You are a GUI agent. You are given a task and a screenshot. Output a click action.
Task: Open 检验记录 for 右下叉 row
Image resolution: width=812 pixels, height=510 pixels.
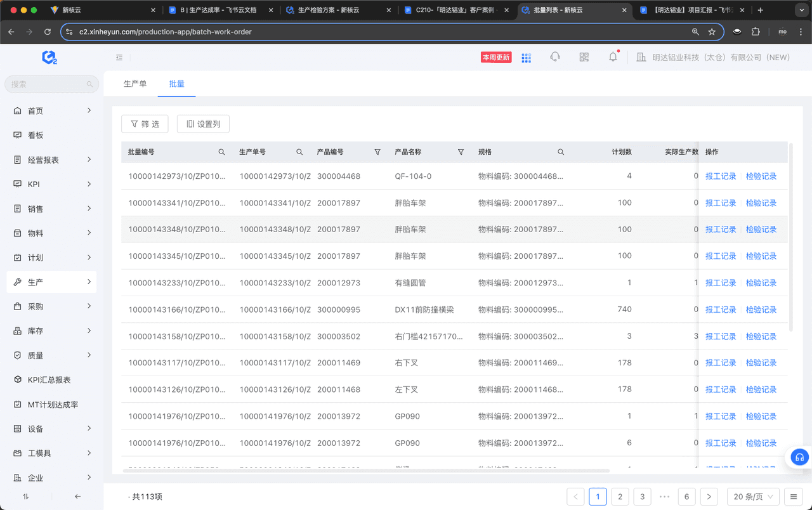pos(761,363)
